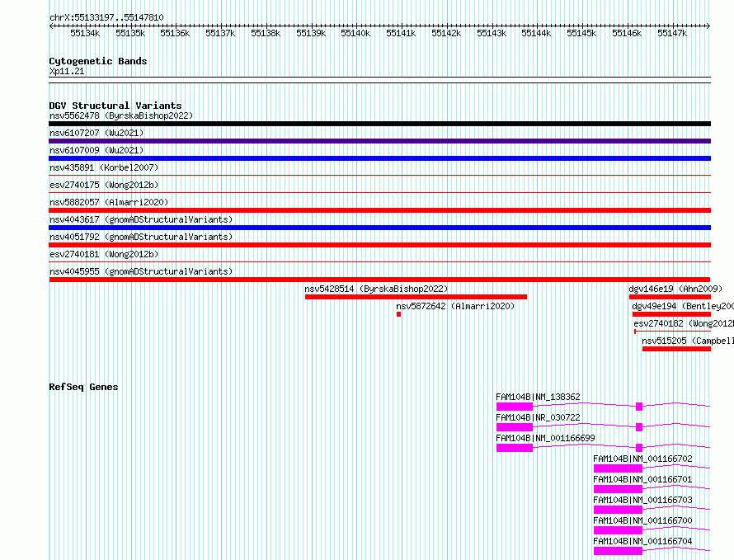Click the Xp11.21 band label
734x560 pixels.
click(67, 71)
